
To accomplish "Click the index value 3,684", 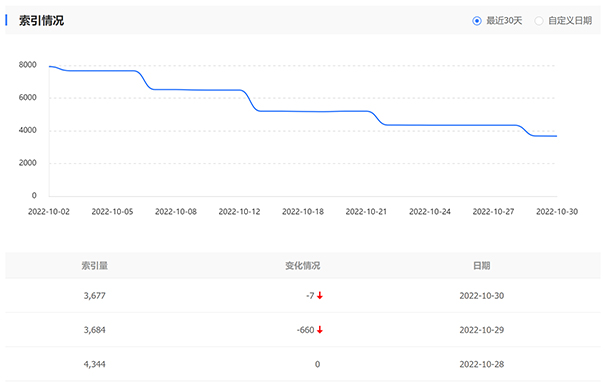I will 95,330.
